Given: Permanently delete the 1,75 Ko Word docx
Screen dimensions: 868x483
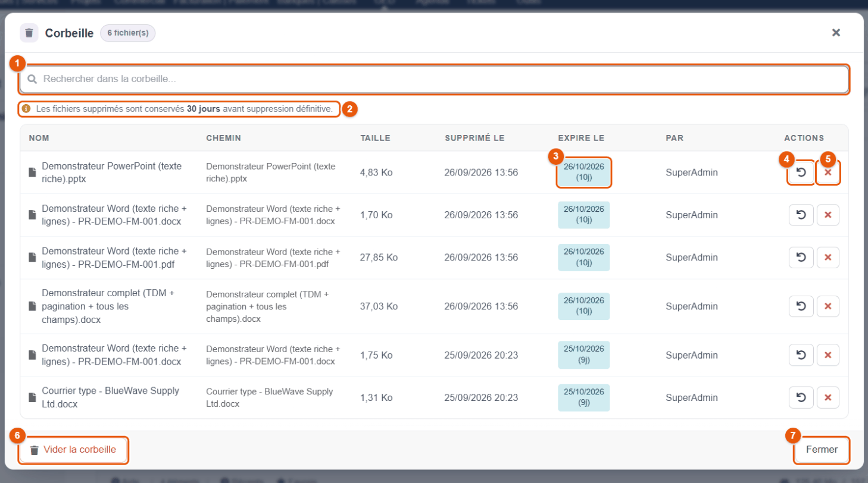Looking at the screenshot, I should [x=828, y=355].
